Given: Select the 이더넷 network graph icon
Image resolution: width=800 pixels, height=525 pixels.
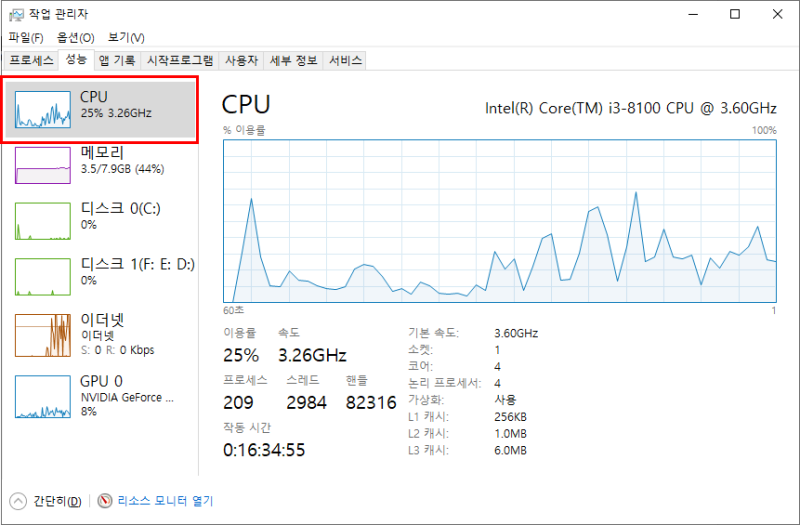Looking at the screenshot, I should point(43,335).
